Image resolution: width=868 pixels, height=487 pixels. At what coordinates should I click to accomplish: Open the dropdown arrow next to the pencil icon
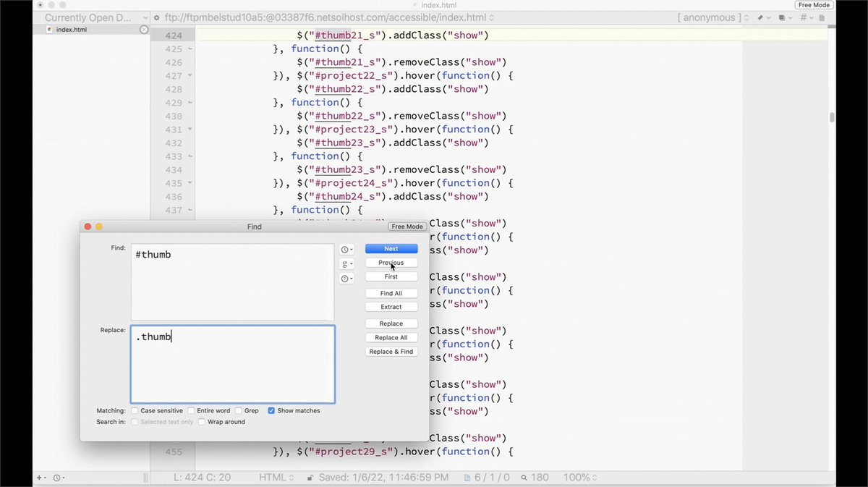(x=769, y=18)
